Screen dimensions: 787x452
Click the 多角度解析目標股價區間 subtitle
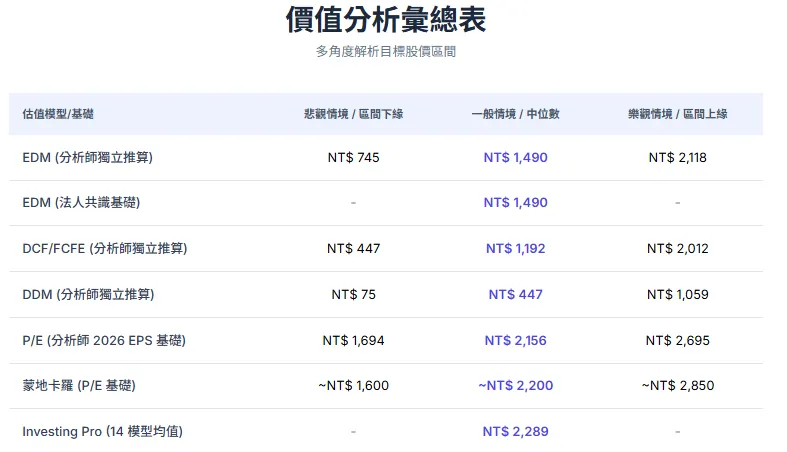point(386,51)
